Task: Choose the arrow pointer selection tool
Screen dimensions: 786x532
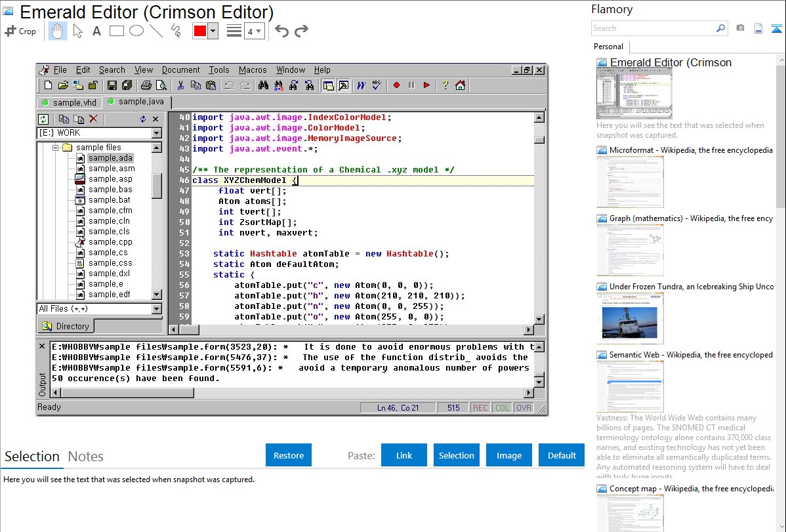Action: pos(77,31)
